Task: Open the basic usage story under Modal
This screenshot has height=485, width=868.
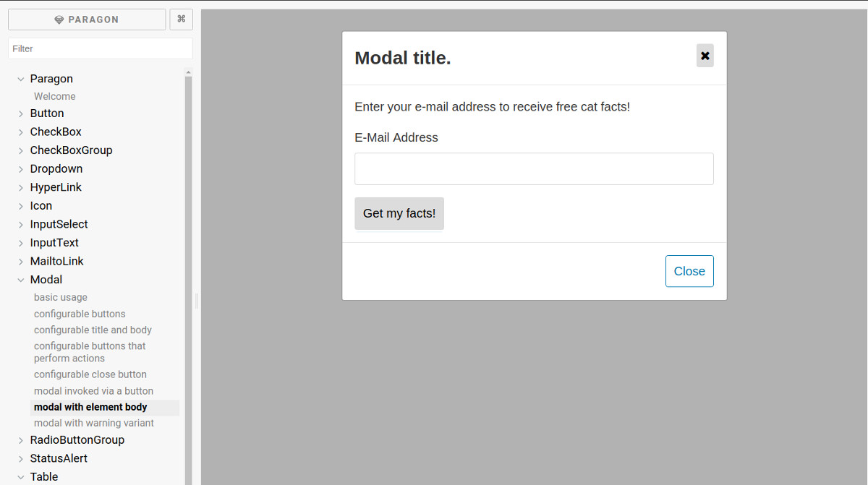Action: coord(60,296)
